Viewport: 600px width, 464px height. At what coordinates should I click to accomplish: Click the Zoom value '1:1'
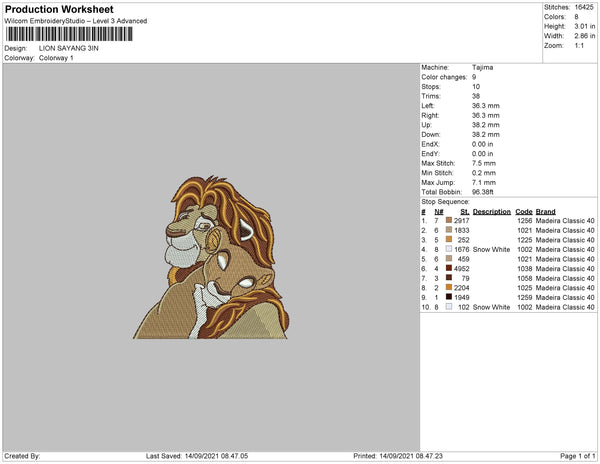579,46
